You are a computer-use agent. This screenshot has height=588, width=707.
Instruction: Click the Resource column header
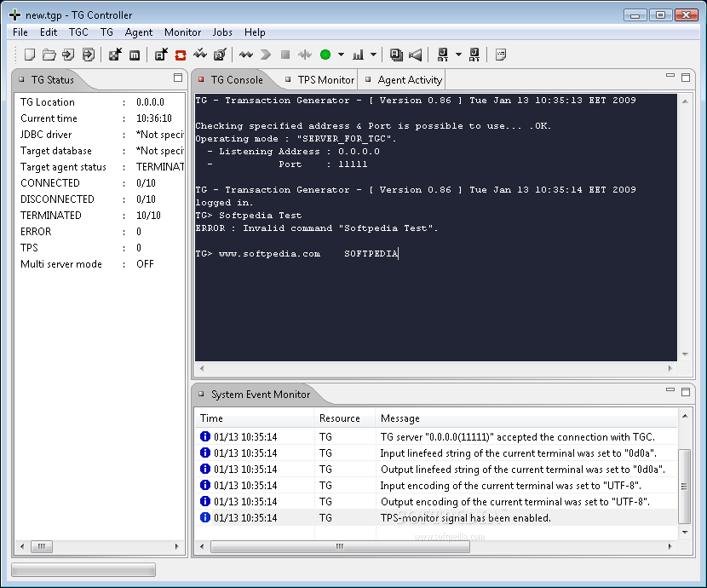pos(345,418)
